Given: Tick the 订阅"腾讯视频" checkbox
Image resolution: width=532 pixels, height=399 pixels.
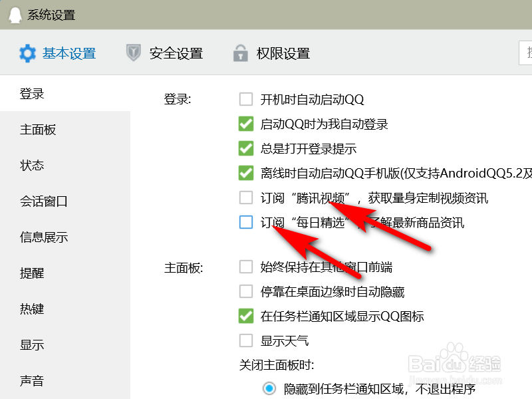Looking at the screenshot, I should point(246,198).
